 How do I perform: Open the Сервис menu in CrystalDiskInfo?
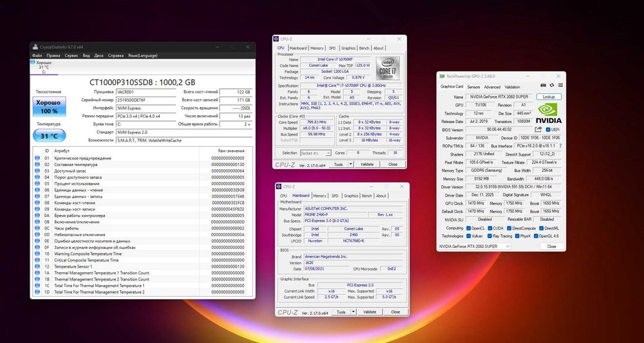71,55
